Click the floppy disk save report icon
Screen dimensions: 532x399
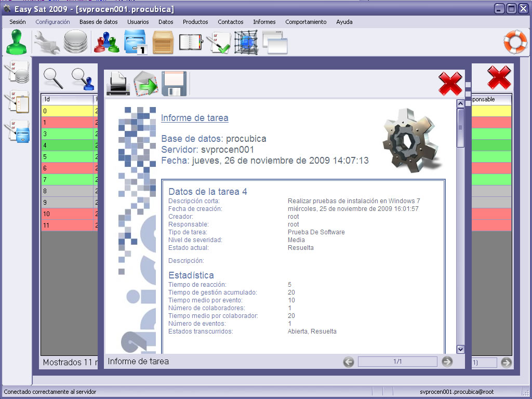[174, 84]
